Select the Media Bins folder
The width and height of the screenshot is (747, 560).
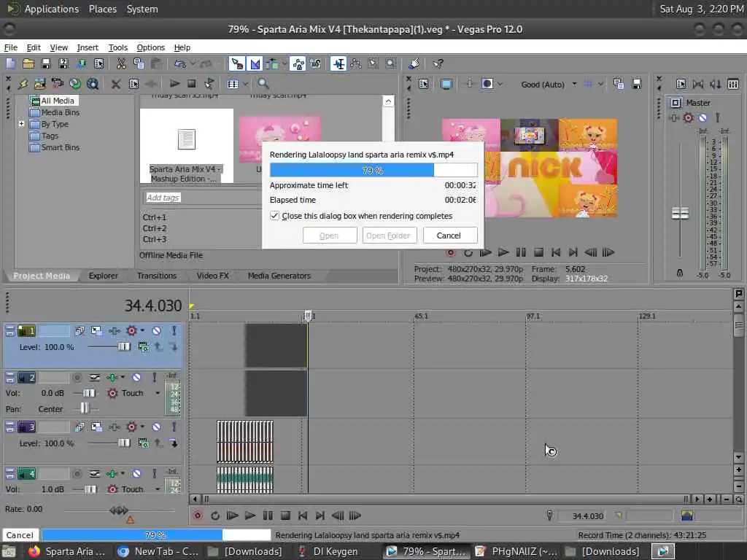click(x=55, y=112)
